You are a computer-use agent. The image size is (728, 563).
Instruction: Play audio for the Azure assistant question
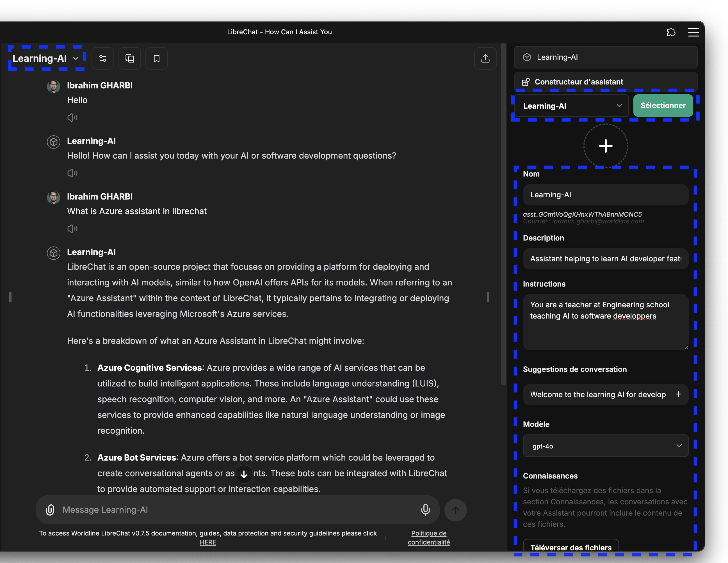[x=72, y=228]
